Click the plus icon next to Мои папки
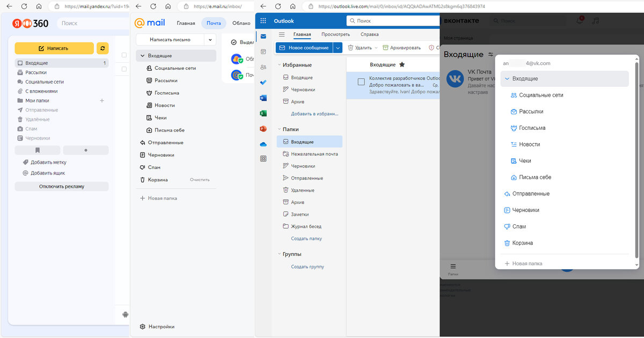 click(102, 100)
